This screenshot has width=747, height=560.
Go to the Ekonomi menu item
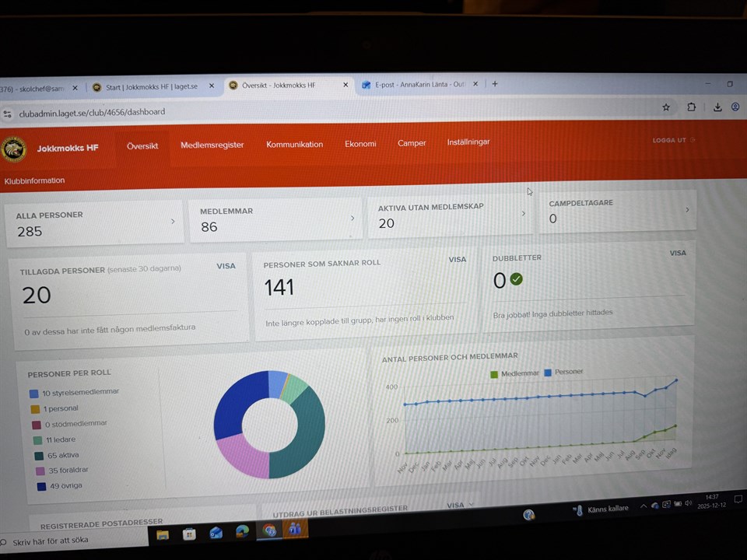(360, 144)
